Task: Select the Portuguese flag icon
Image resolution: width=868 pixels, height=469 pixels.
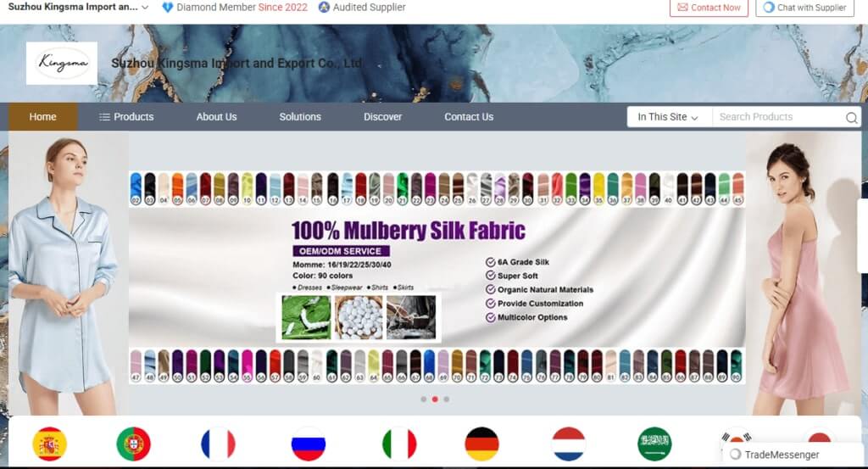Action: [x=133, y=444]
